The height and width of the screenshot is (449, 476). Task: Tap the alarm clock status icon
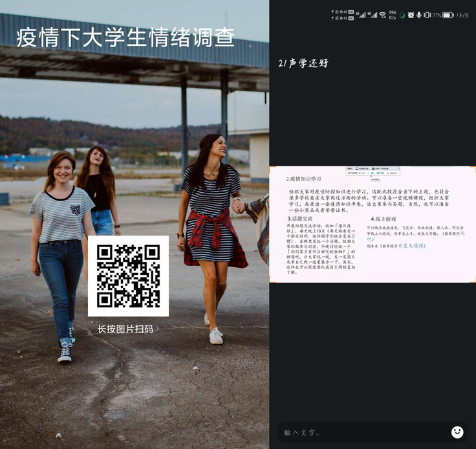(411, 15)
